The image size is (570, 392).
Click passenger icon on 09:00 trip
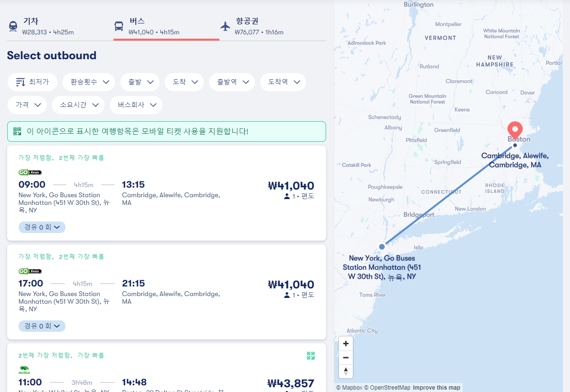tap(287, 196)
